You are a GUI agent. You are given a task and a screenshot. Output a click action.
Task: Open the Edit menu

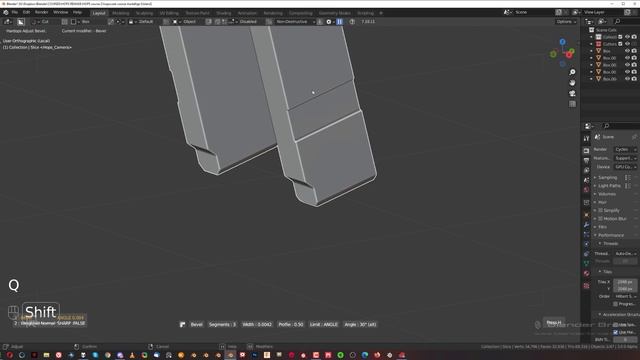coord(26,13)
